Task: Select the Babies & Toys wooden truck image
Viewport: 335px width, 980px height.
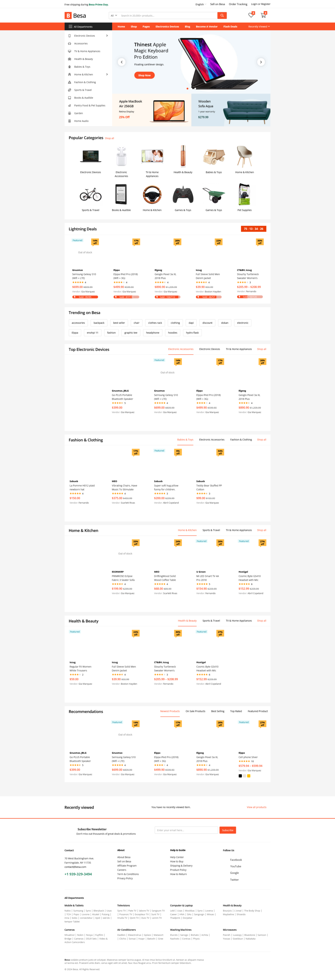Action: (214, 157)
